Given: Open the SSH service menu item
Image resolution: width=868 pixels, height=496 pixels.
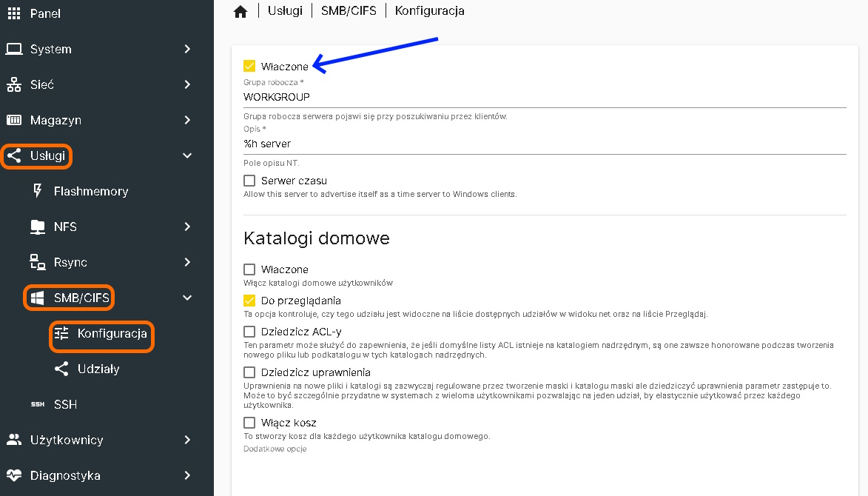Looking at the screenshot, I should coord(65,404).
